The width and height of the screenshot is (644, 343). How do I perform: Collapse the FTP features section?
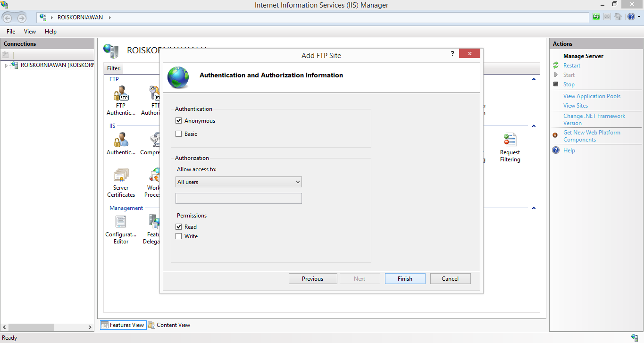(533, 79)
